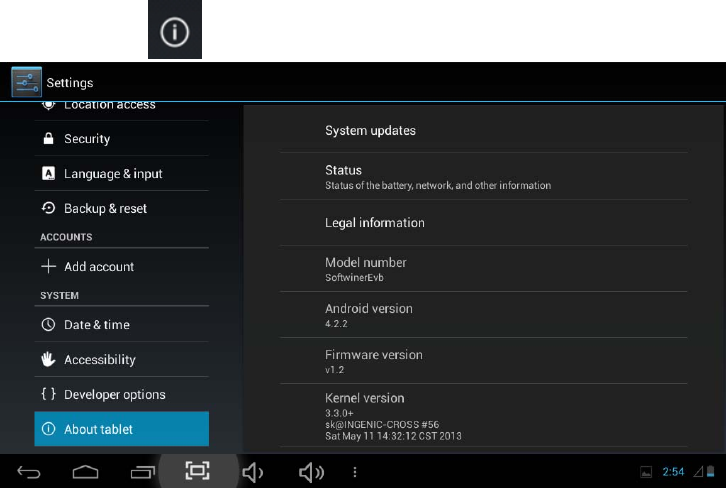This screenshot has width=726, height=488.
Task: Click the hand icon beside Accessibility
Action: click(48, 359)
